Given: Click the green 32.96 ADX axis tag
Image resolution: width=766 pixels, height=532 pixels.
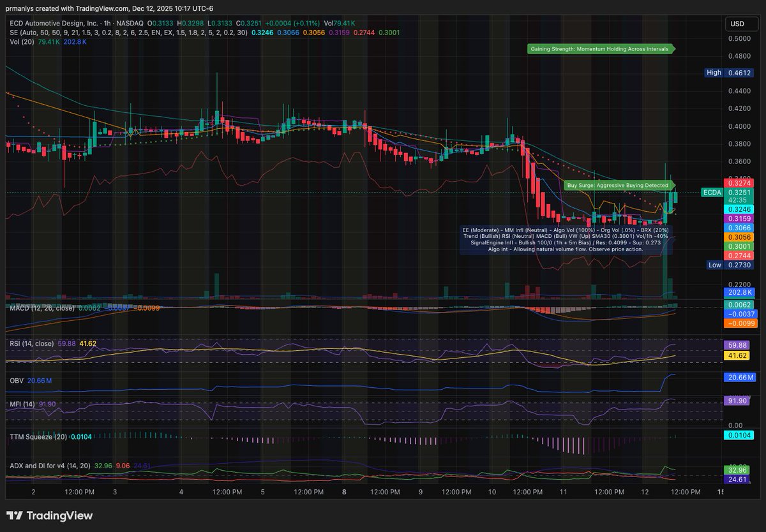Looking at the screenshot, I should (738, 470).
